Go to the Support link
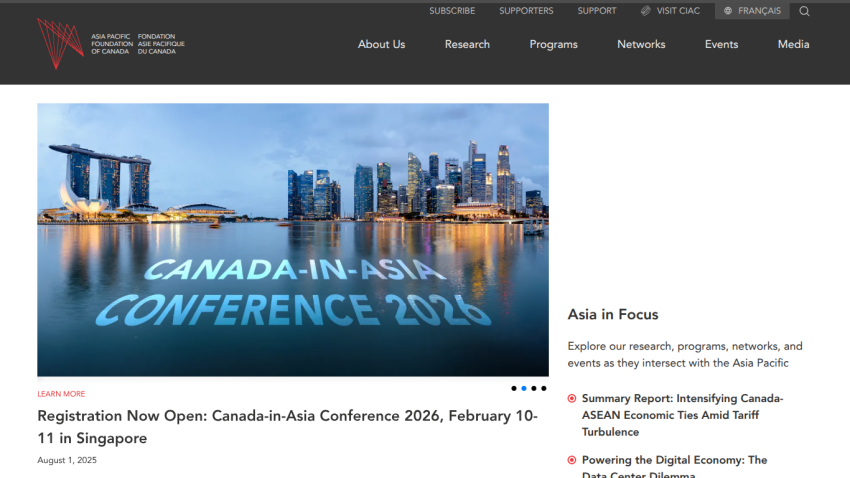The image size is (850, 478). point(597,11)
